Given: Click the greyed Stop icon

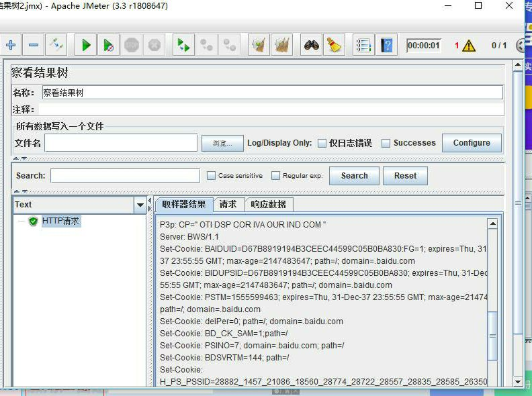Looking at the screenshot, I should click(132, 45).
